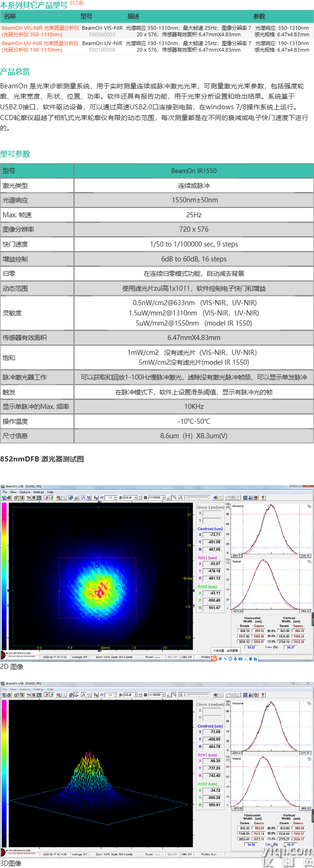Click the question mark help icon, 2D window

pos(263,497)
